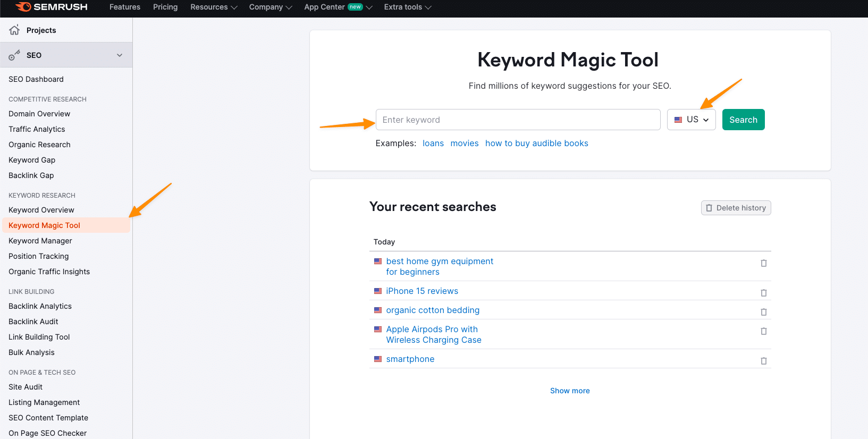868x439 pixels.
Task: Click Show more recent searches
Action: [x=570, y=391]
